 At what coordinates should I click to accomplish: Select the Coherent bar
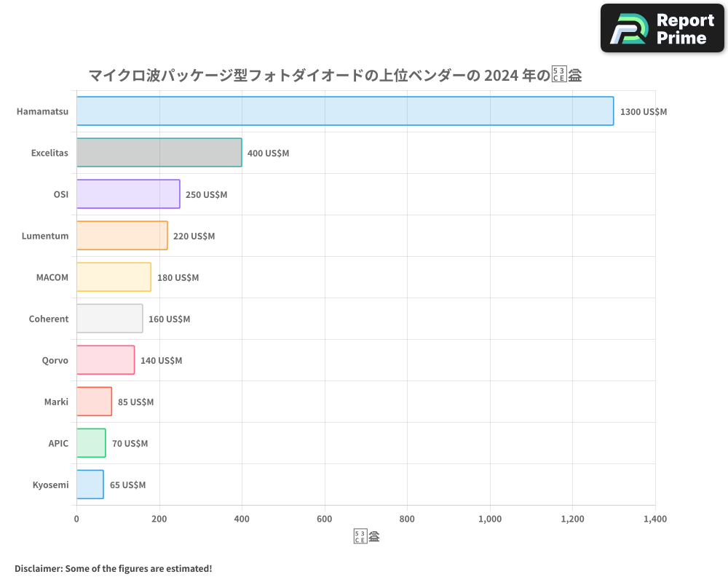[108, 319]
